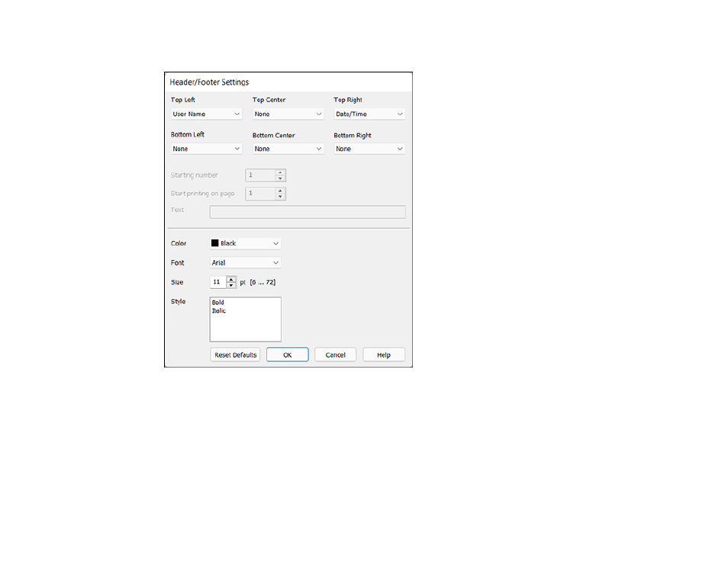Open the Bottom Center dropdown
728x562 pixels.
coord(288,149)
